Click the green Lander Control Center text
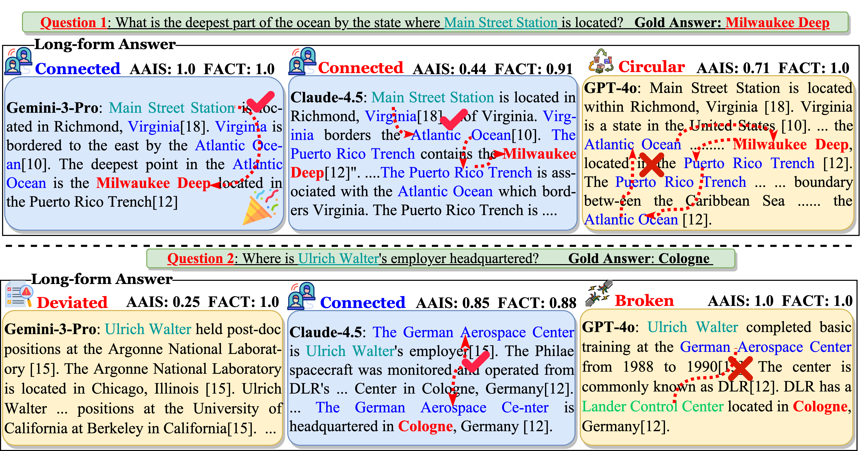 point(652,406)
